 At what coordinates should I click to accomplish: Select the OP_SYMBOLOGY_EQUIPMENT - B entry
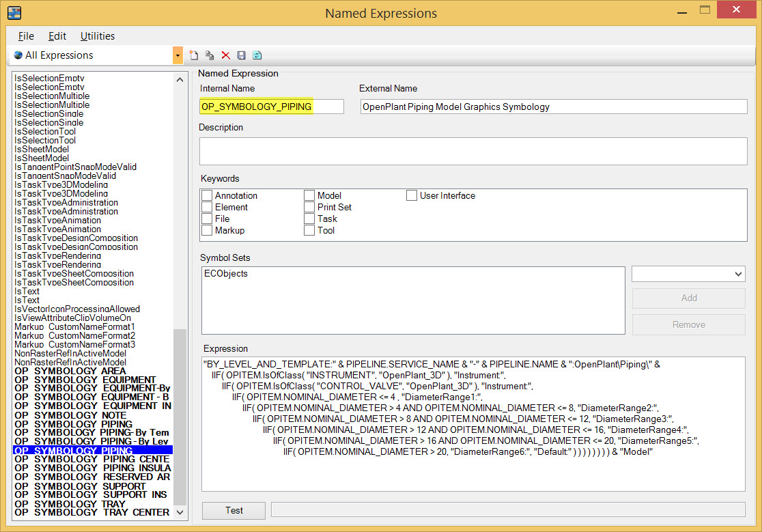[92, 397]
